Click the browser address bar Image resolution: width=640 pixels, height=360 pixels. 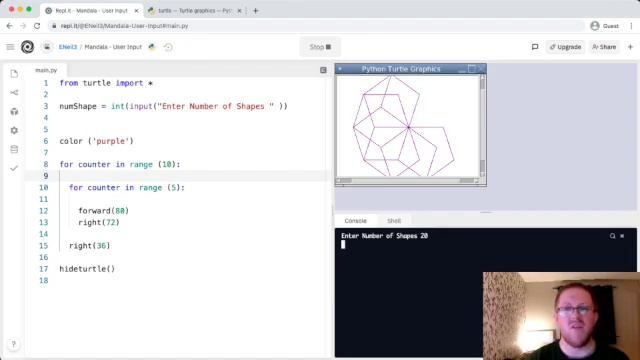[316, 26]
